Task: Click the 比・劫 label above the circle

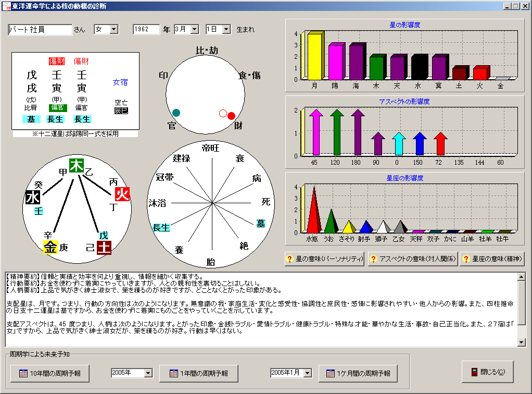Action: (207, 51)
